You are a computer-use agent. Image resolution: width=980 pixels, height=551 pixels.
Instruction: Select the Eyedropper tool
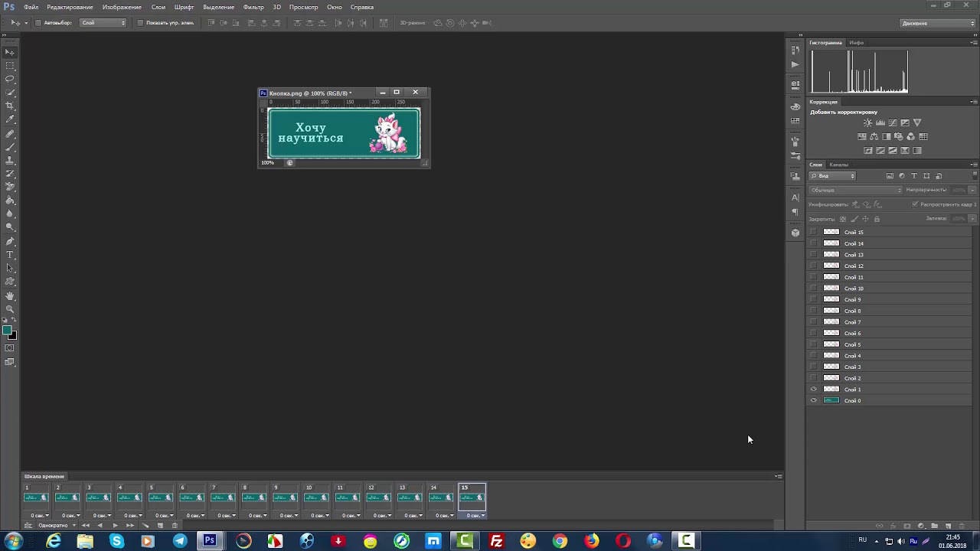[10, 119]
